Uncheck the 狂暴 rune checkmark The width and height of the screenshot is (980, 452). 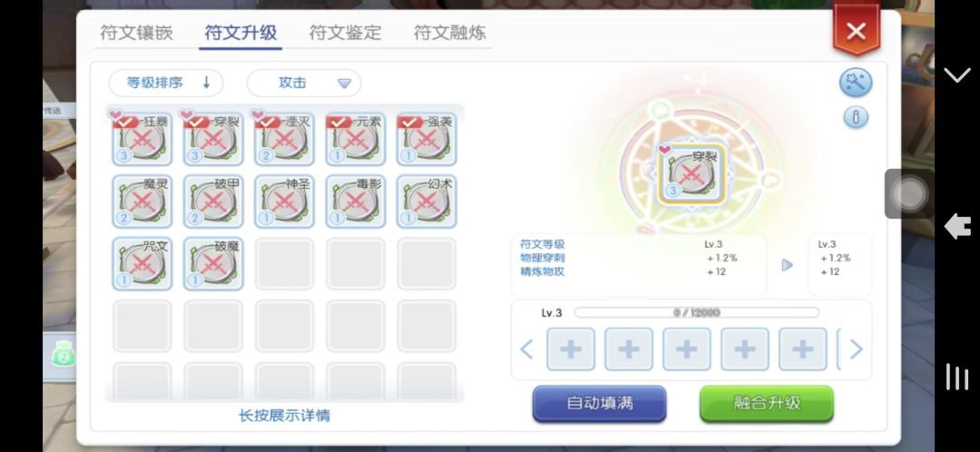coord(125,122)
